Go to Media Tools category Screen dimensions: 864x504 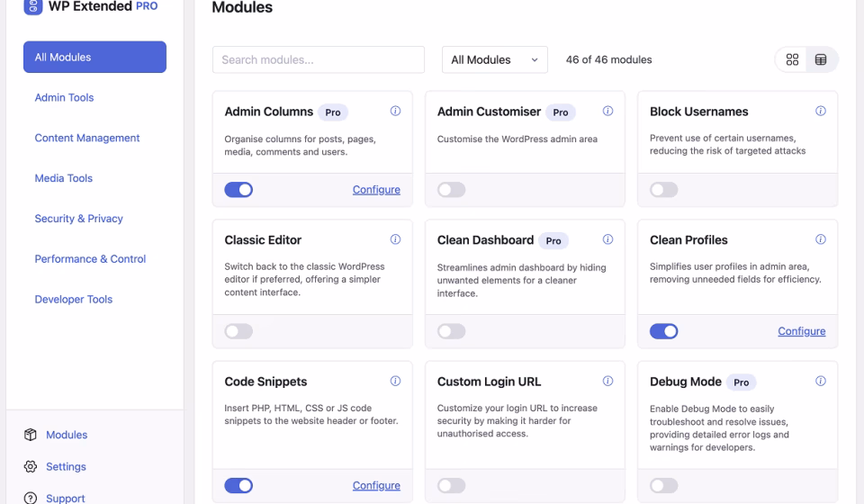63,178
